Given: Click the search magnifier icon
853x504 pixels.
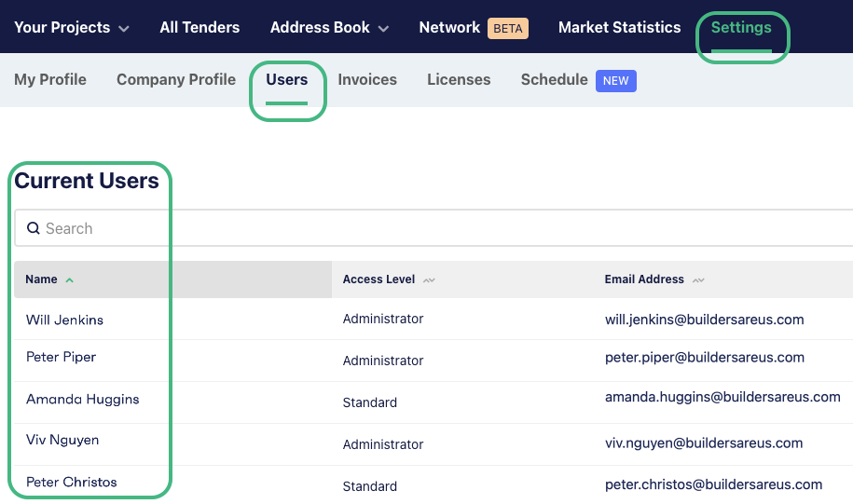Looking at the screenshot, I should tap(34, 228).
